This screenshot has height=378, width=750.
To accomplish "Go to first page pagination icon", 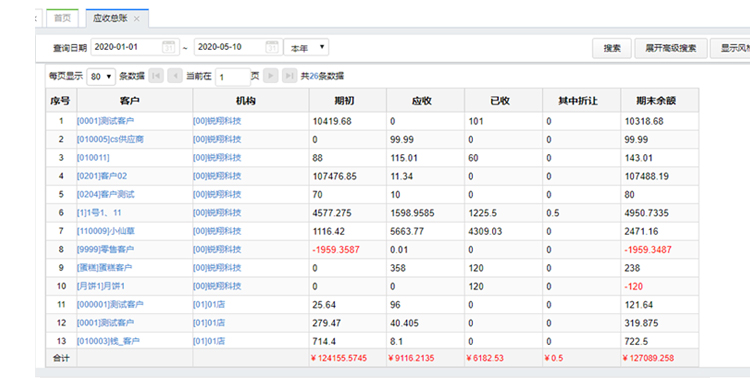I will click(x=156, y=76).
